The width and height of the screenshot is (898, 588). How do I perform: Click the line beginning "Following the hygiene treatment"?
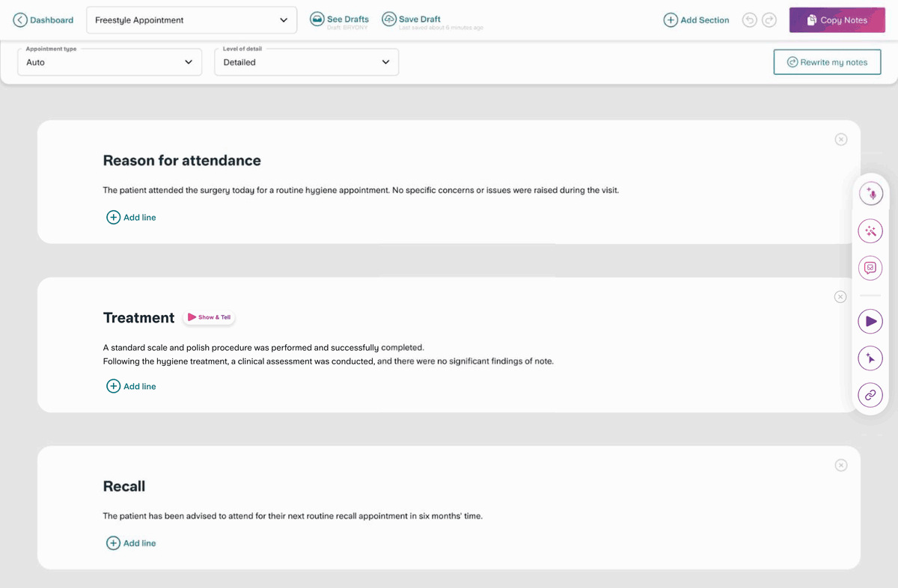click(328, 361)
